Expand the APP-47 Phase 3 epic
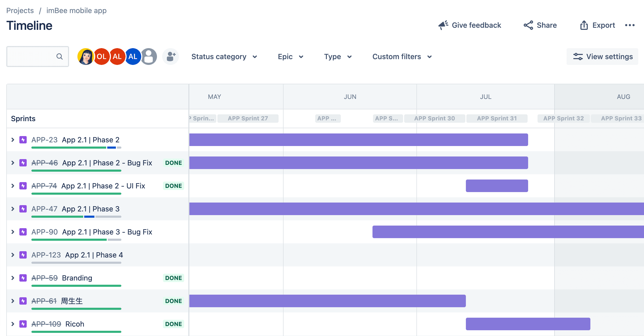644x336 pixels. [13, 209]
